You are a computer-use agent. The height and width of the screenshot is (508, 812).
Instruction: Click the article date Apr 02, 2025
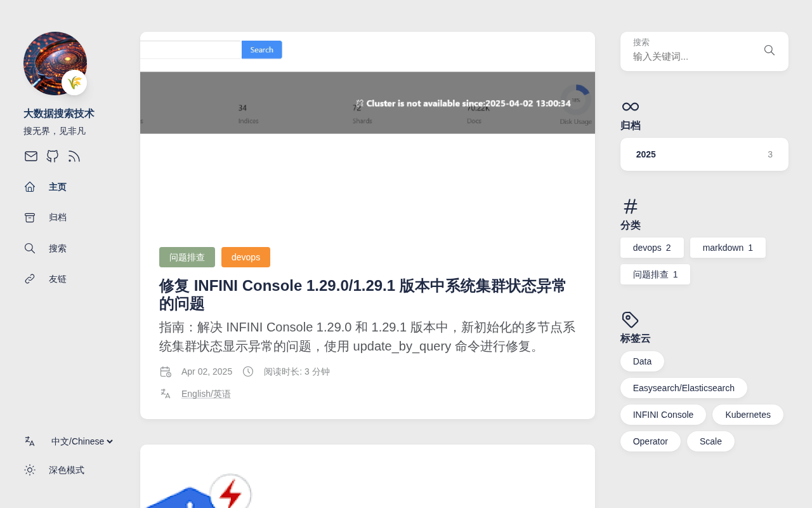[x=207, y=371]
